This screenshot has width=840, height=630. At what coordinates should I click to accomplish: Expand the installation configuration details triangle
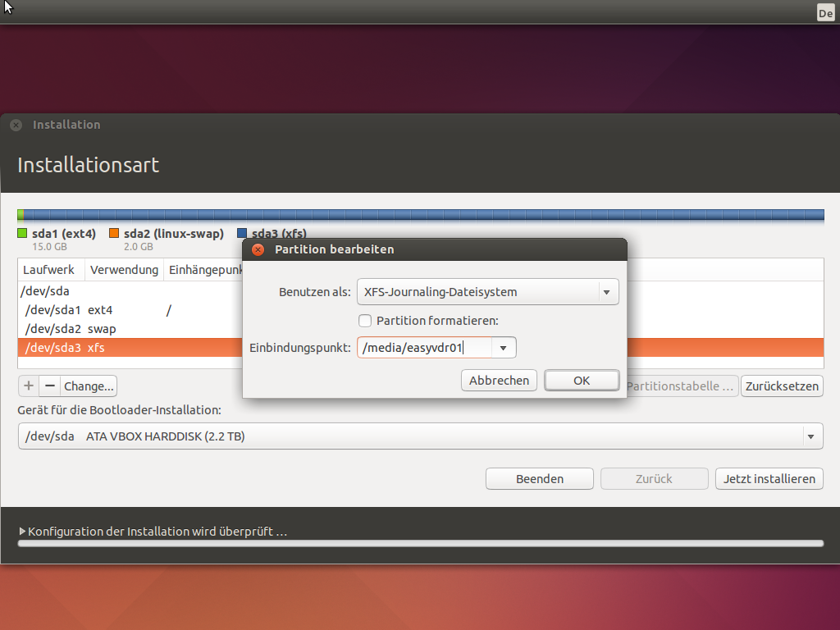22,532
